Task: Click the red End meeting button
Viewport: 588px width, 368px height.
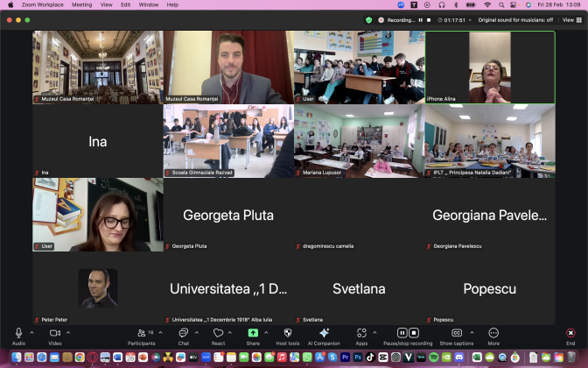Action: tap(570, 334)
